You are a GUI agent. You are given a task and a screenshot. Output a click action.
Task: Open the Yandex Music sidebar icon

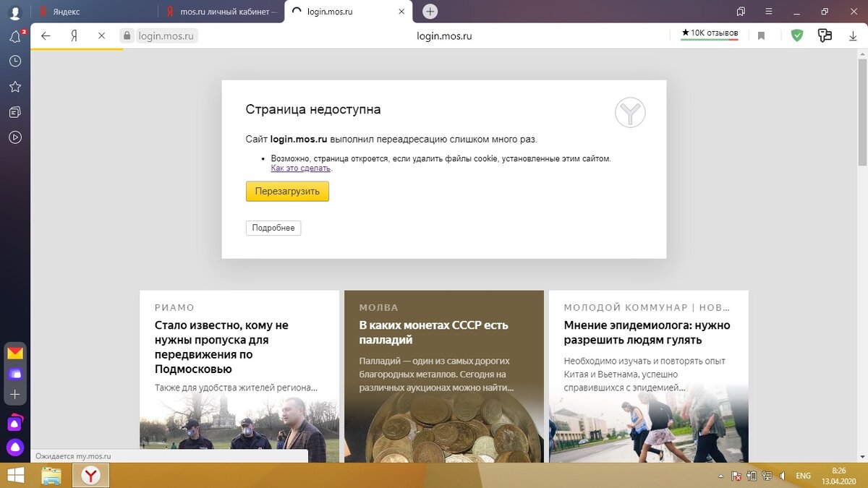tap(15, 422)
